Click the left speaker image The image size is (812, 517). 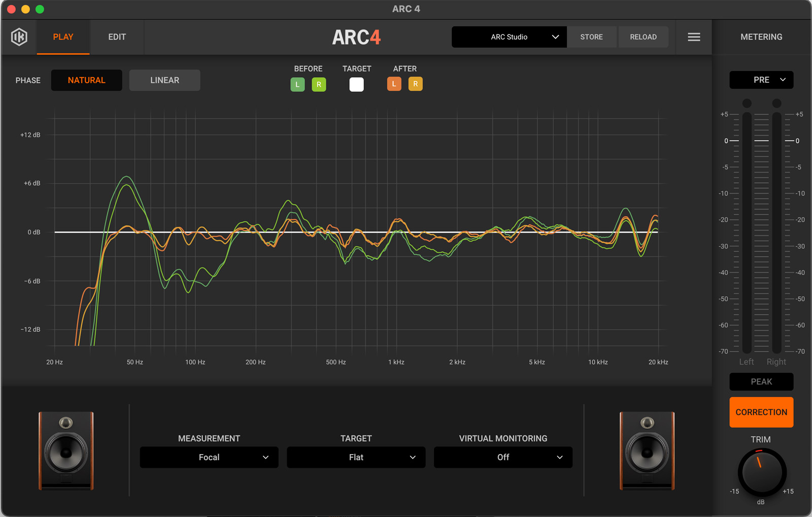pos(66,451)
